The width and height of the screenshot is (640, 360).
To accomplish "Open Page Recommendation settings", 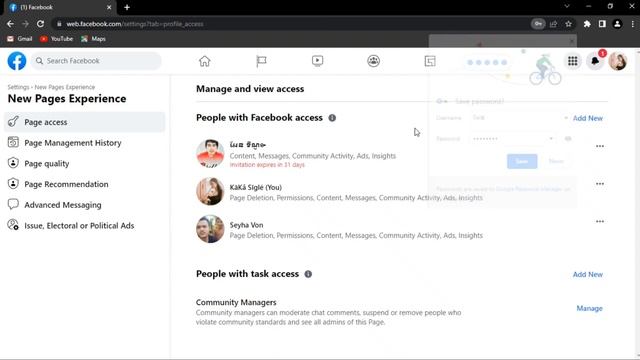I will coord(85,184).
